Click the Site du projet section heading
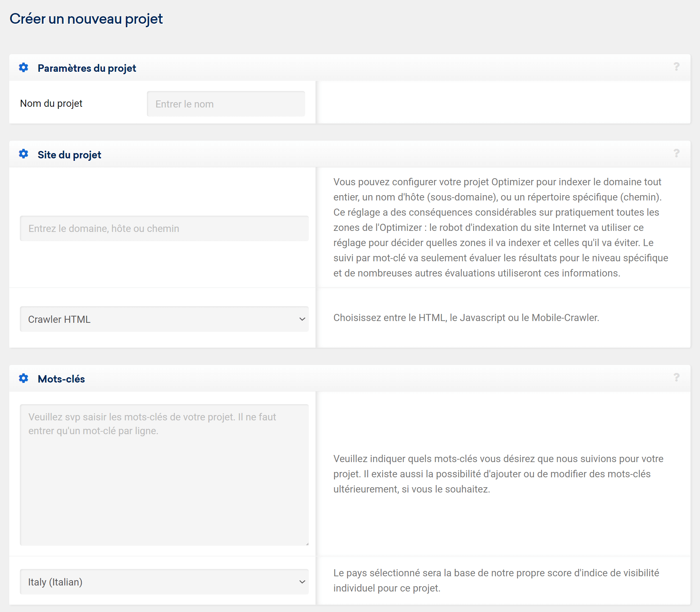700x612 pixels. [70, 155]
